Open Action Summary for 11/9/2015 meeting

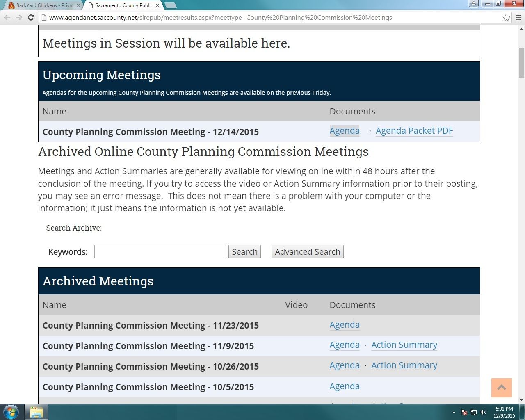pyautogui.click(x=404, y=345)
